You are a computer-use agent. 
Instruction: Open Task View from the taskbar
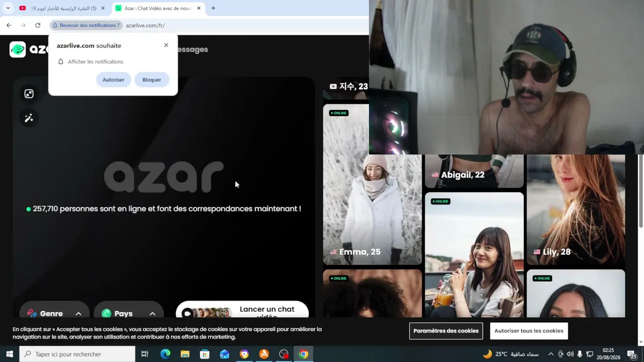pos(145,354)
